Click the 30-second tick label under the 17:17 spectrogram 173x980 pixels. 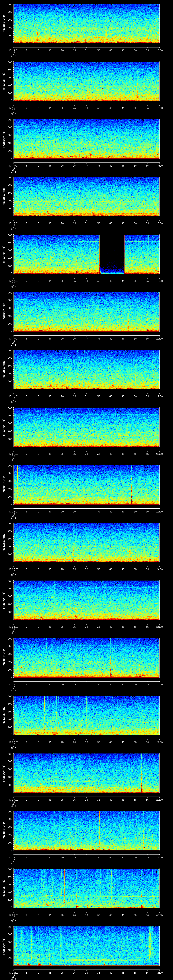point(87,223)
